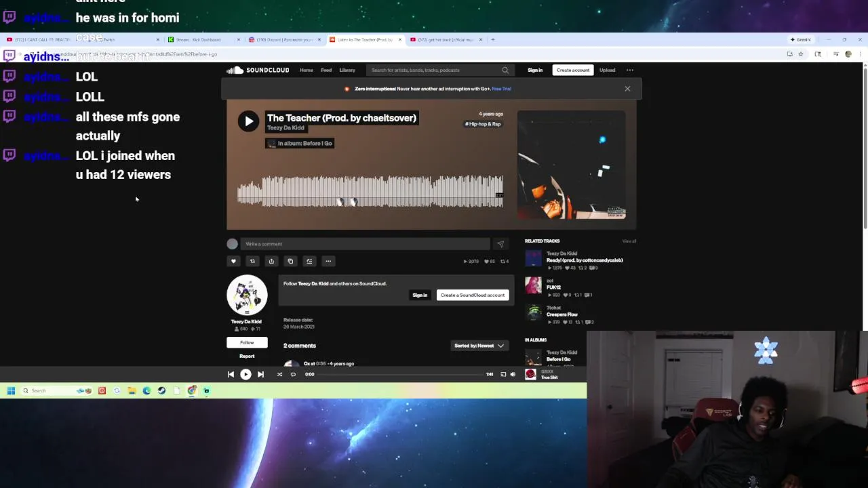Open Gemini button in the browser title bar
Image resolution: width=868 pixels, height=488 pixels.
(800, 39)
